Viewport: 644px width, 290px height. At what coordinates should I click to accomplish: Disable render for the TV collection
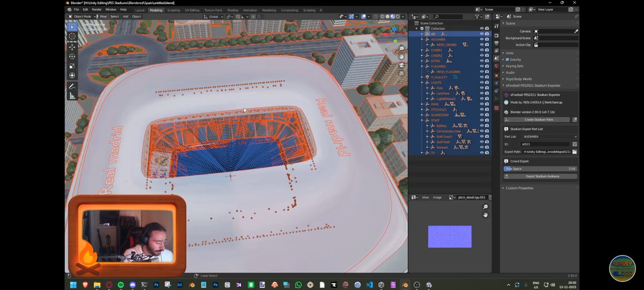pos(487,153)
